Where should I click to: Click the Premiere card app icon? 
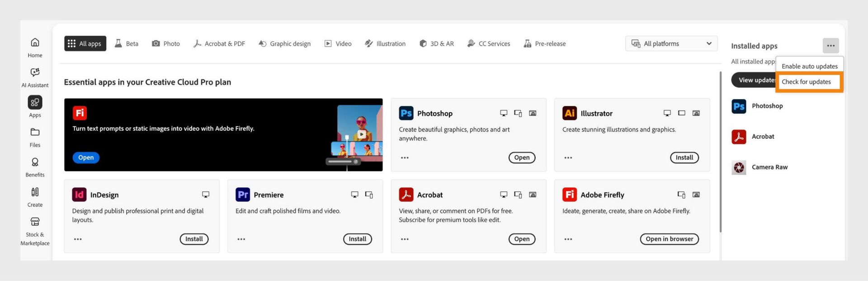coord(243,195)
